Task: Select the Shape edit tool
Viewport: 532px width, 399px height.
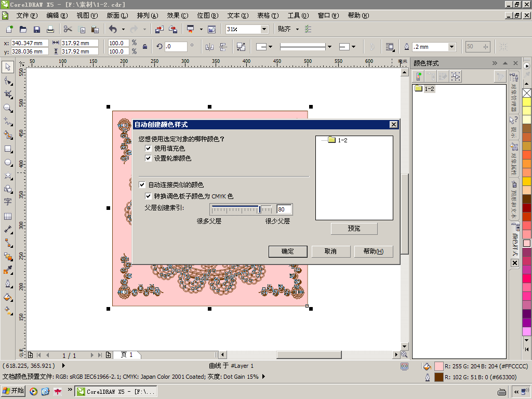Action: (x=8, y=81)
